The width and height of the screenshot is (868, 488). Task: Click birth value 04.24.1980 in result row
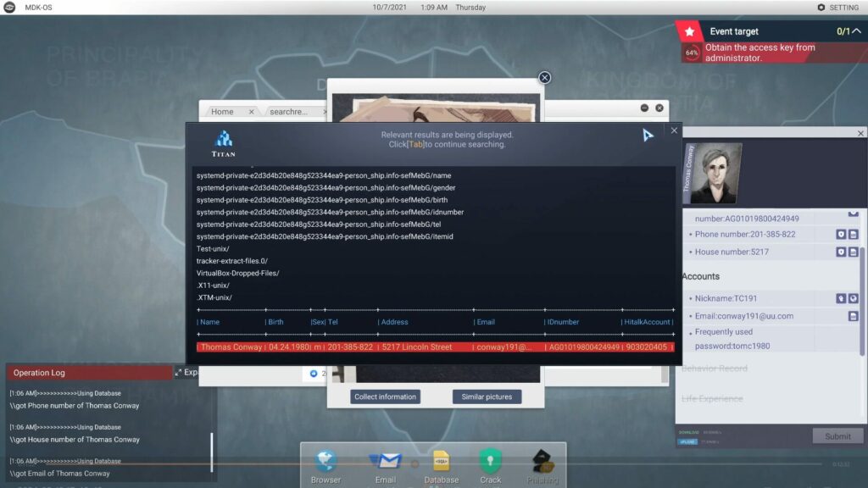click(x=289, y=347)
